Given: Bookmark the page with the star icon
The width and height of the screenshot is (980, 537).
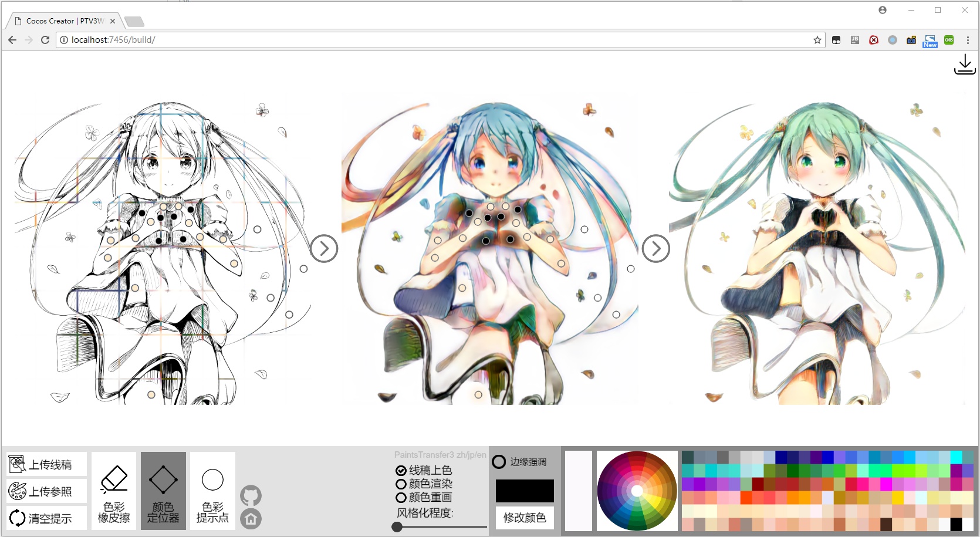Looking at the screenshot, I should 817,40.
